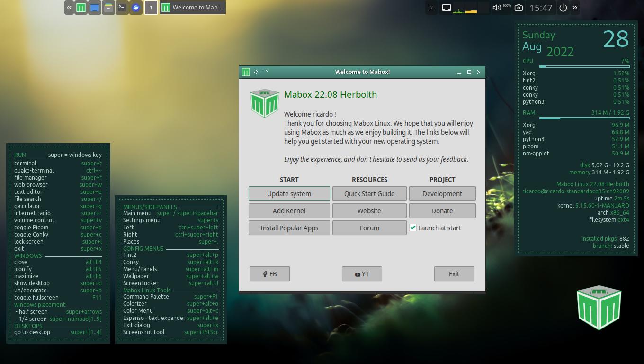This screenshot has height=364, width=644.
Task: Click 'uptime 2m 5s' line in Conky
Action: pyautogui.click(x=612, y=199)
